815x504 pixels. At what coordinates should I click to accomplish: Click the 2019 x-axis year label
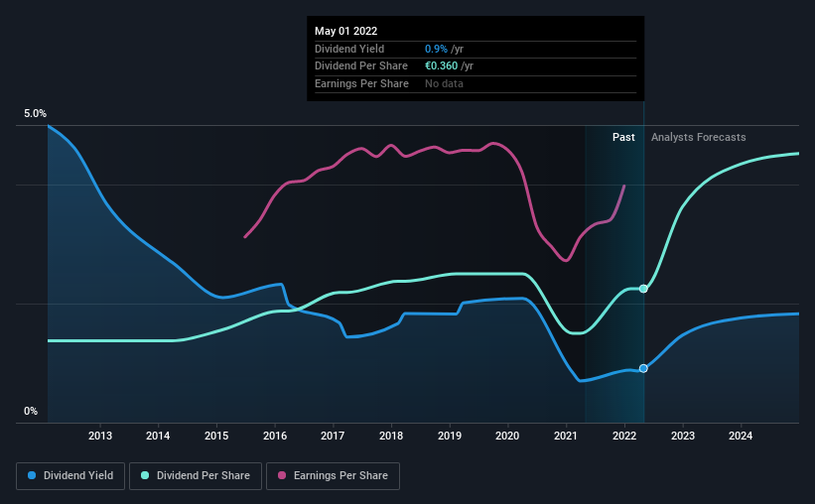[450, 436]
